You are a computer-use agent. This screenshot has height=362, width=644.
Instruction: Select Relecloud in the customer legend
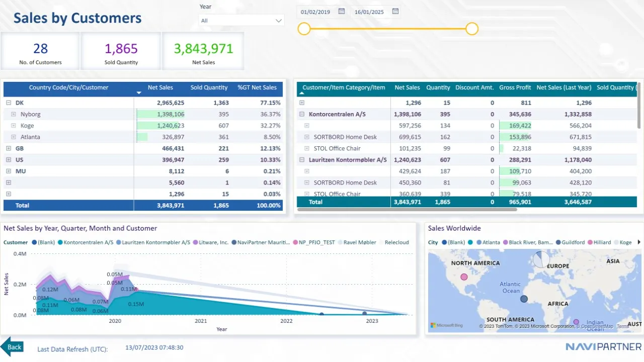(x=393, y=242)
